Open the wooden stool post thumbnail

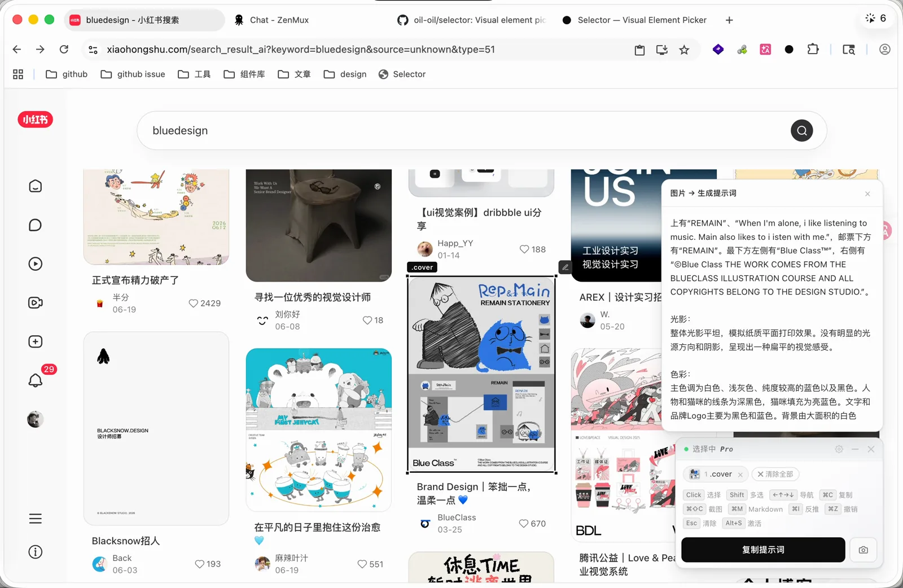click(x=318, y=225)
